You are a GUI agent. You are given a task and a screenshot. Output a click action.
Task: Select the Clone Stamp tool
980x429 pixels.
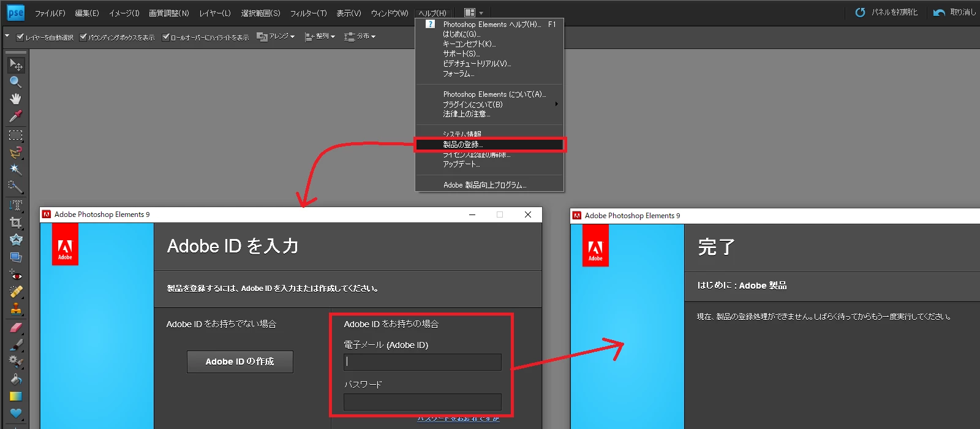[x=16, y=309]
